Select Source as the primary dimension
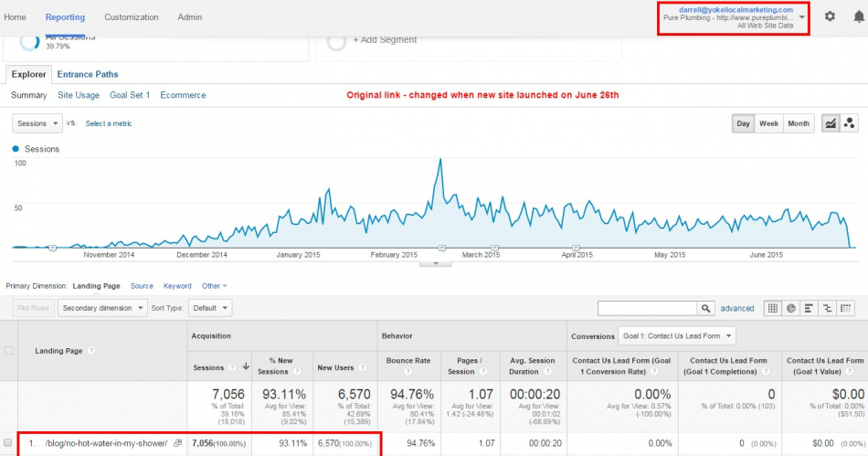 coord(142,286)
